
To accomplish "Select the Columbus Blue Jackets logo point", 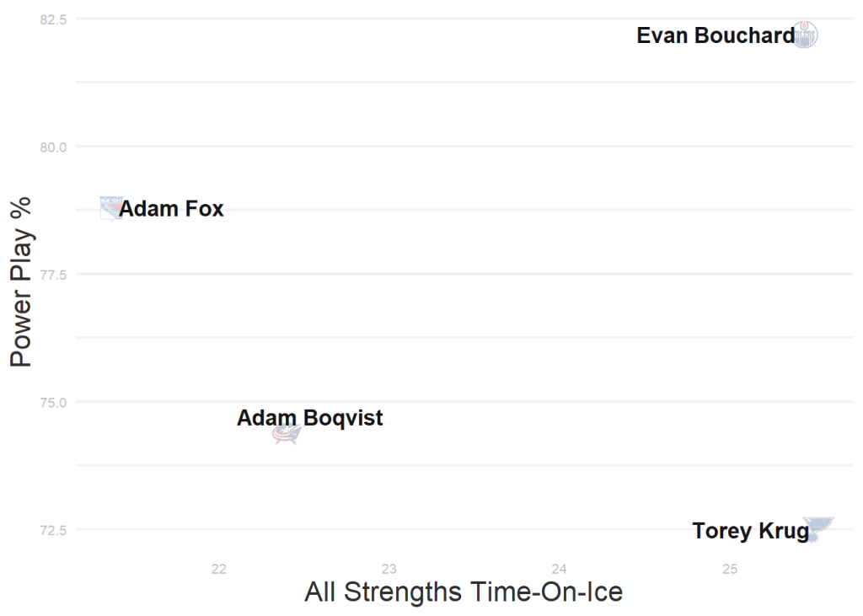I will coord(287,434).
